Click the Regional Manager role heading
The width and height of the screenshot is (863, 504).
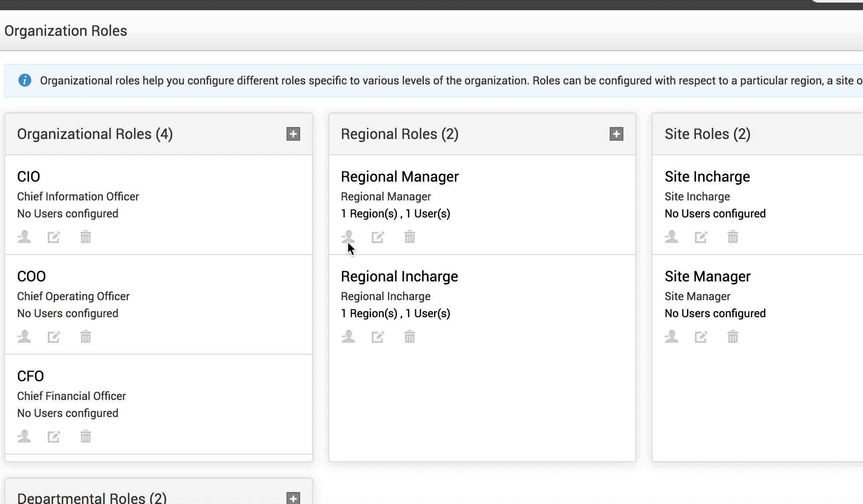(x=400, y=177)
